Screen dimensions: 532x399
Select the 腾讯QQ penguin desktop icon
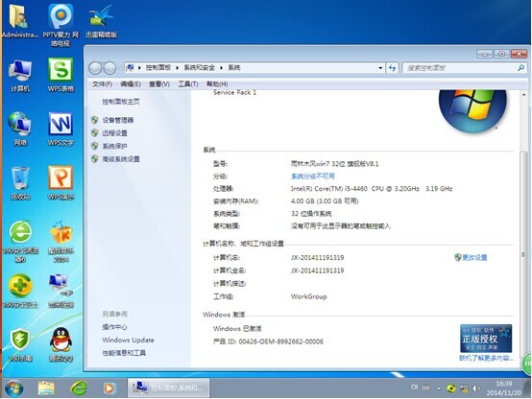pos(60,344)
